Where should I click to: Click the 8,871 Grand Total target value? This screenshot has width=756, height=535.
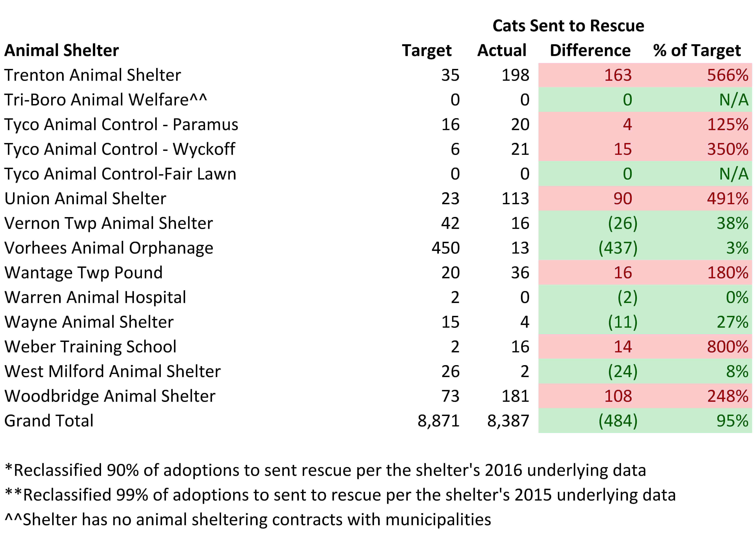coord(438,421)
